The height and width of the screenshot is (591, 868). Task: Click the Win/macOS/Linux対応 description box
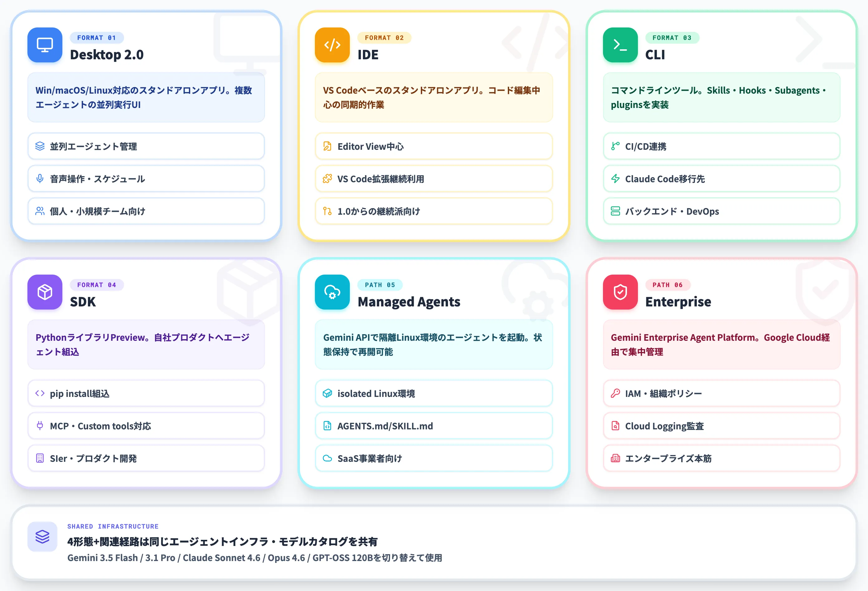point(146,98)
